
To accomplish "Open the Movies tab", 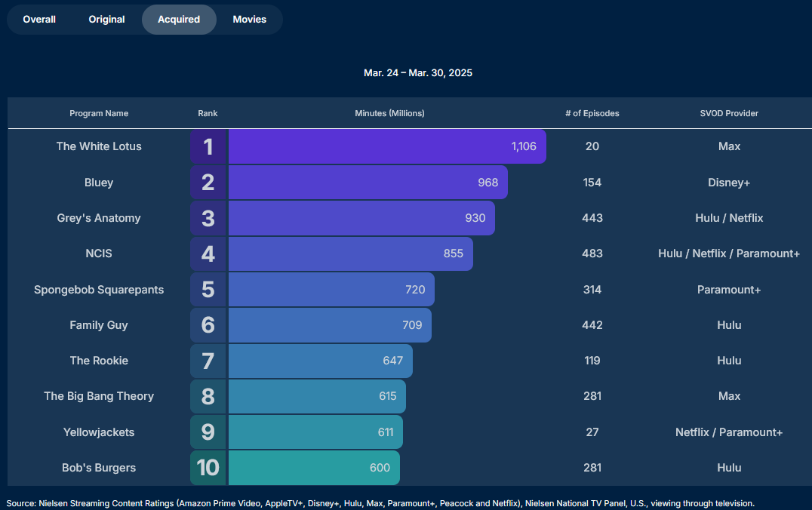I will click(x=249, y=20).
